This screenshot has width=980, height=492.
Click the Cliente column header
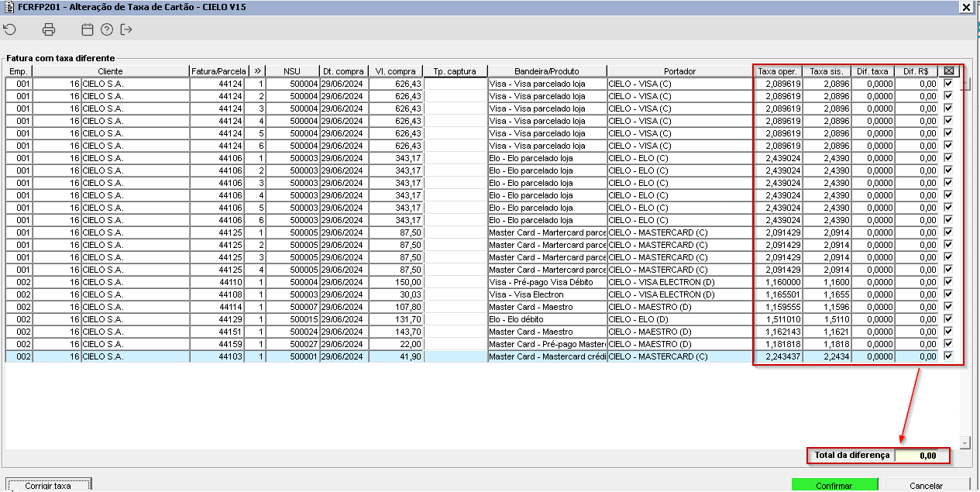point(110,71)
